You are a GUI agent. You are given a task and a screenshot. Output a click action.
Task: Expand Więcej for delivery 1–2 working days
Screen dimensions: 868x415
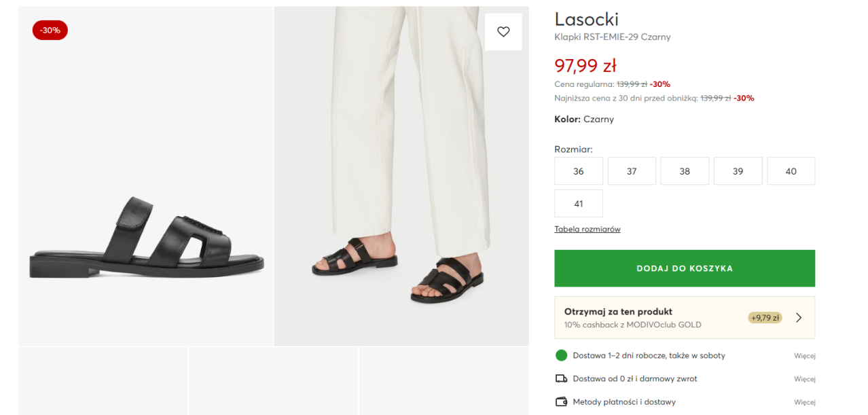805,356
